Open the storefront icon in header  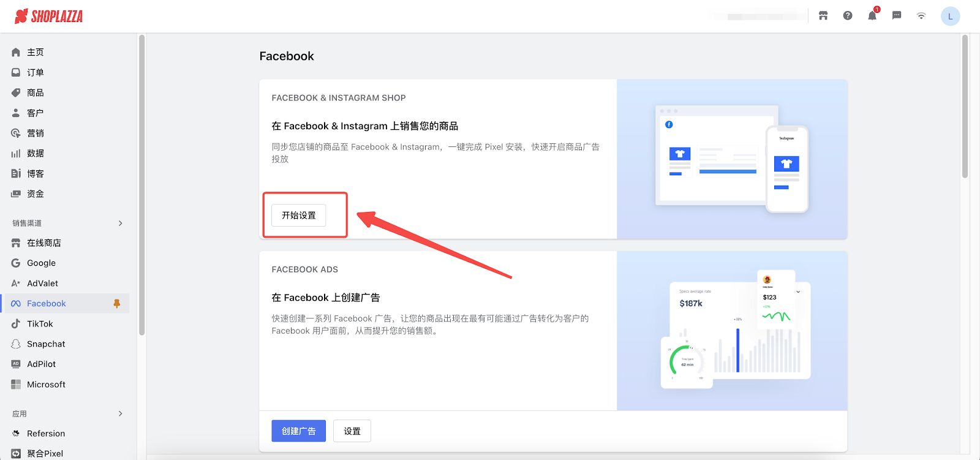pos(823,16)
